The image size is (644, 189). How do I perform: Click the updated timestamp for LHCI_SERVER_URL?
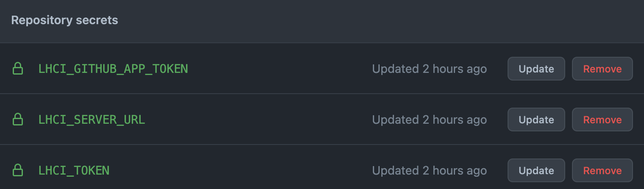coord(429,120)
